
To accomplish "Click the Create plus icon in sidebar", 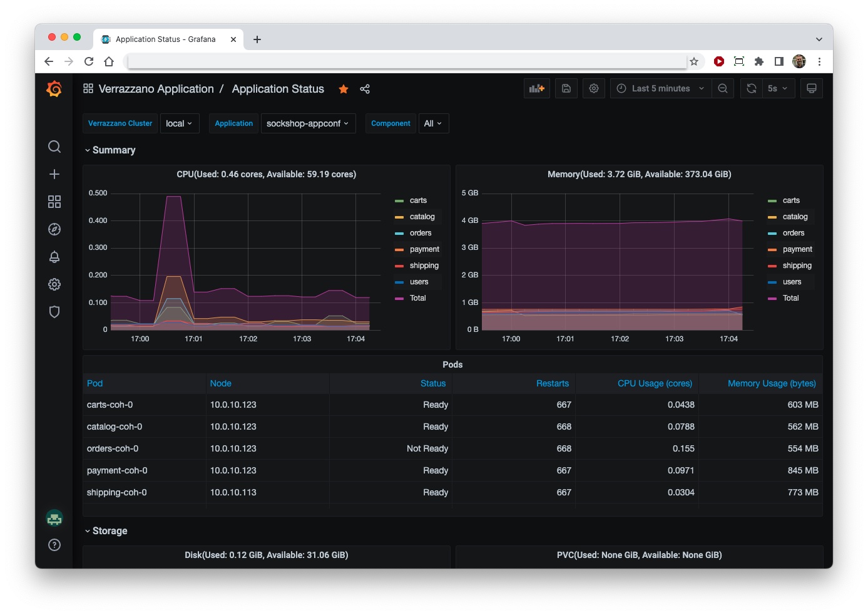I will coord(54,173).
